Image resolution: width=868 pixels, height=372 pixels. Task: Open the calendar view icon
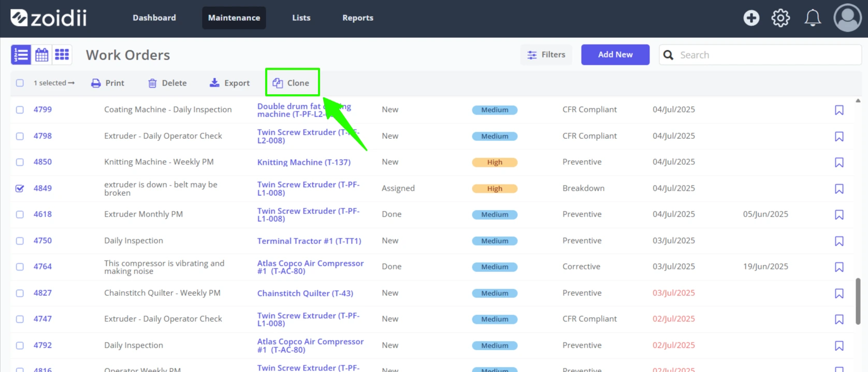point(42,54)
